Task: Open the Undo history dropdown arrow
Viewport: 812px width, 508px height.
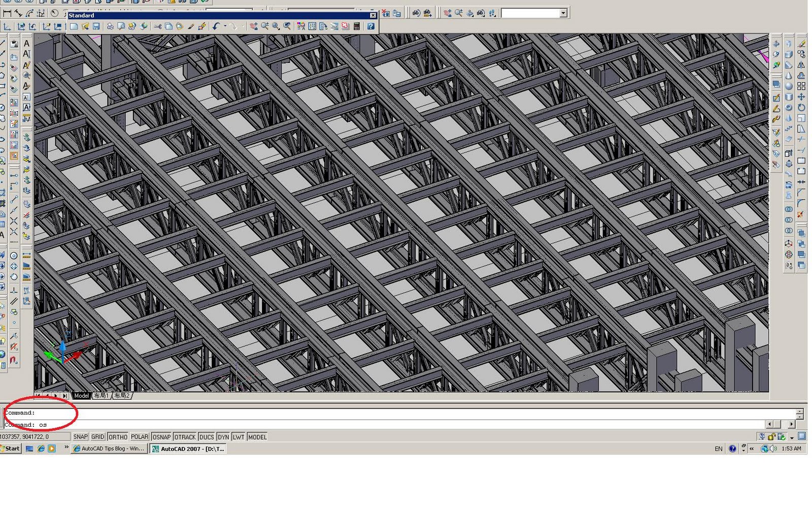Action: click(225, 27)
